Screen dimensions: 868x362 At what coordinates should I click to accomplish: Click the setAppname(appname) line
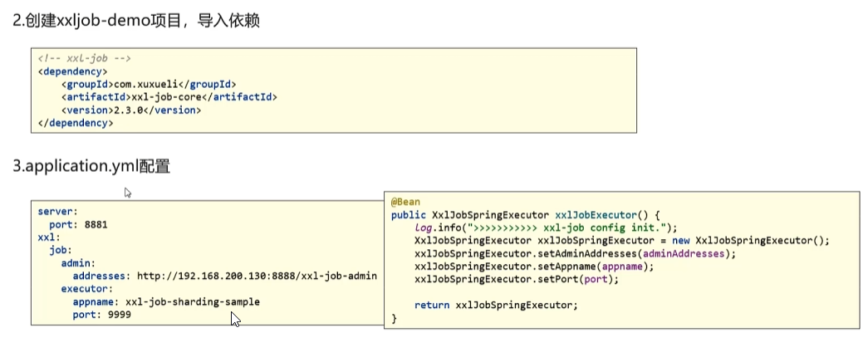[x=534, y=267]
